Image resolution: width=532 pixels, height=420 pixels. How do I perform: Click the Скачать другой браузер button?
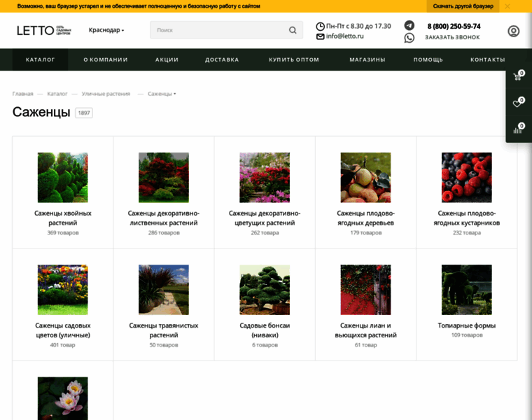coord(463,6)
